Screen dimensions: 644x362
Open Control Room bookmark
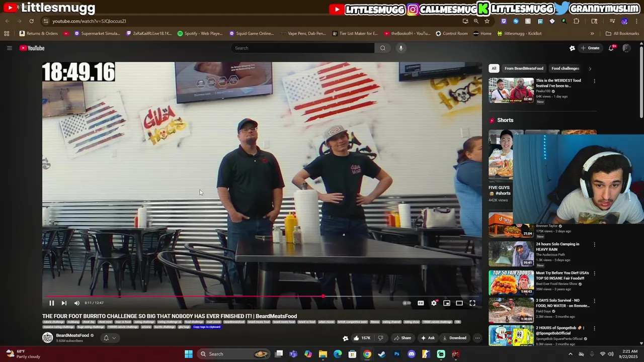point(452,34)
